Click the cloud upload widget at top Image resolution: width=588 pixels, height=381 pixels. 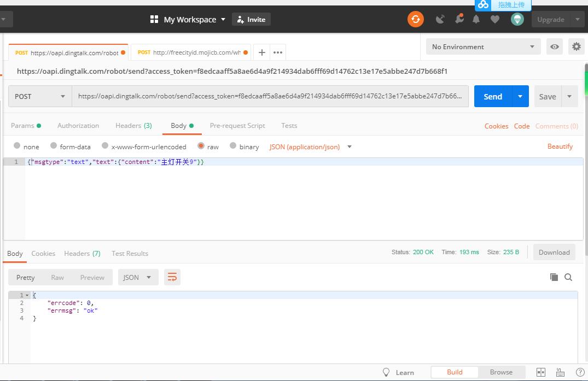(x=503, y=5)
